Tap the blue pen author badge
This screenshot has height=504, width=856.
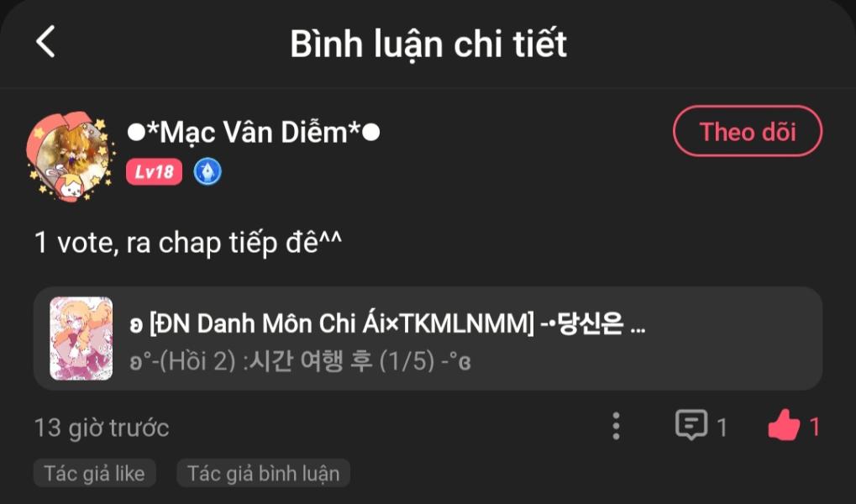(x=207, y=172)
